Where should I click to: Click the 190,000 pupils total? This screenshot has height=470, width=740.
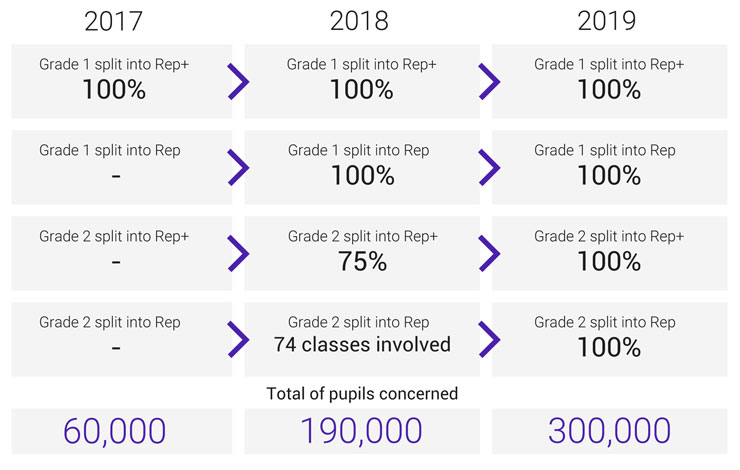point(362,431)
